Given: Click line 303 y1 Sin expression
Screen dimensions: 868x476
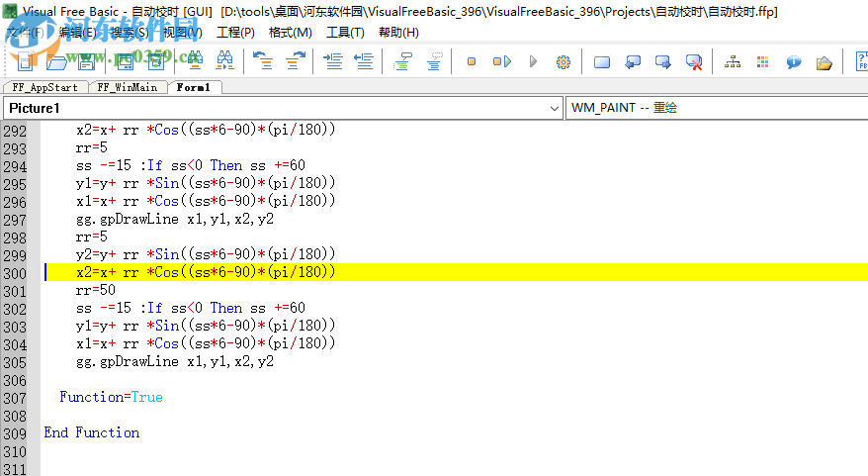Looking at the screenshot, I should tap(206, 326).
